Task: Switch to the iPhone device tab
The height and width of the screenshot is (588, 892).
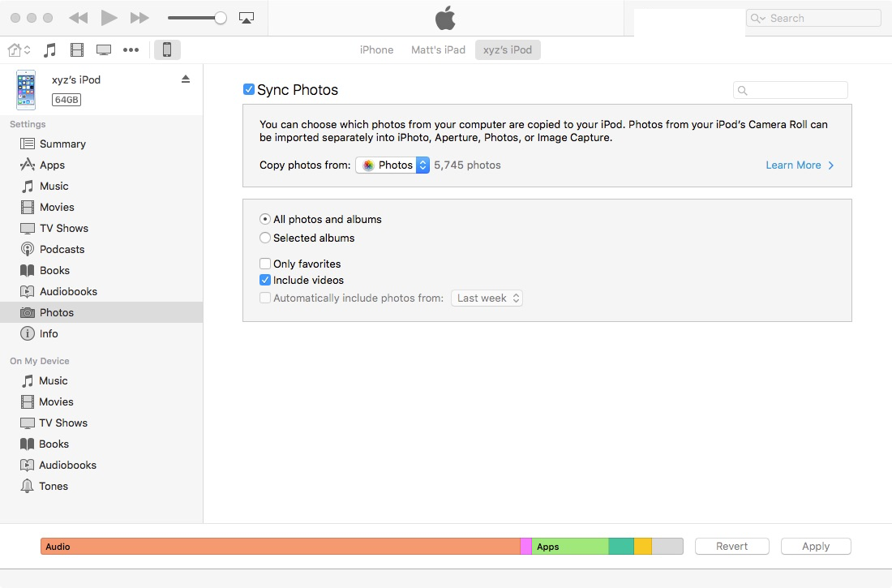Action: [x=376, y=50]
